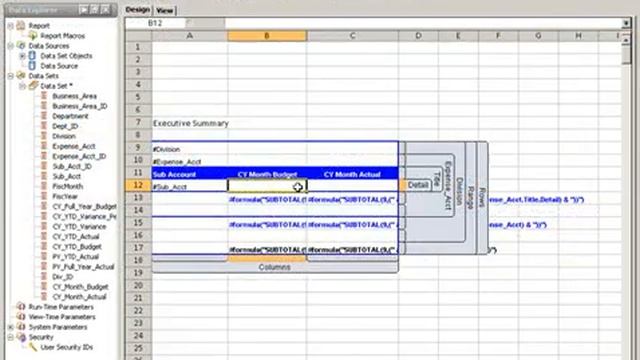
Task: Open the formula bar dropdown arrow
Action: [x=626, y=23]
